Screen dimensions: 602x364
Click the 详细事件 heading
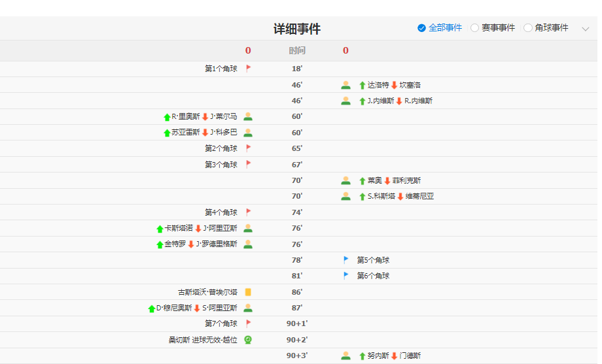[297, 29]
